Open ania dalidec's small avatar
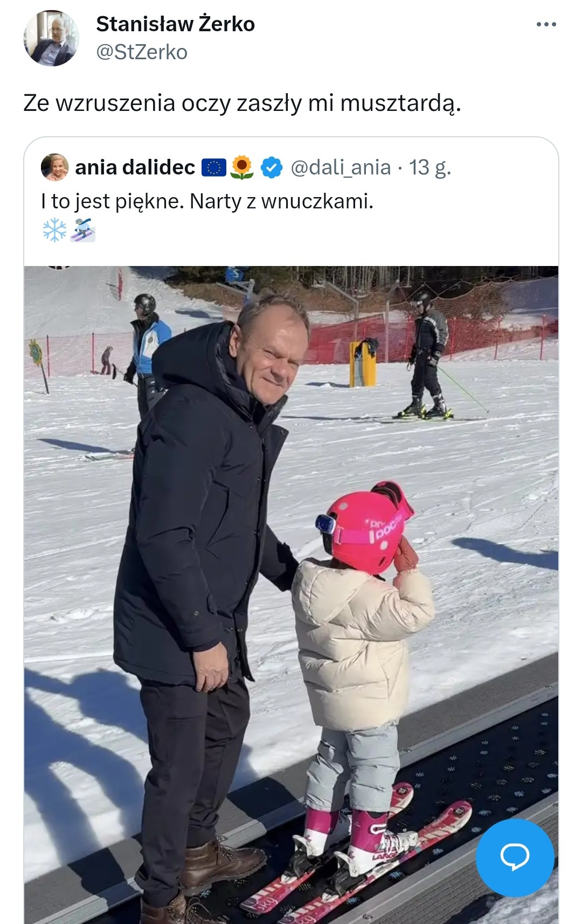The width and height of the screenshot is (582, 924). tap(54, 167)
